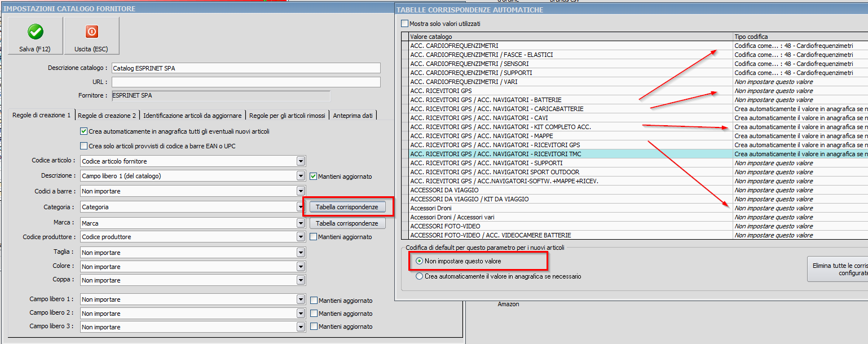Uncheck 'Mantieni aggiornato' next to Descrizione

pyautogui.click(x=314, y=176)
